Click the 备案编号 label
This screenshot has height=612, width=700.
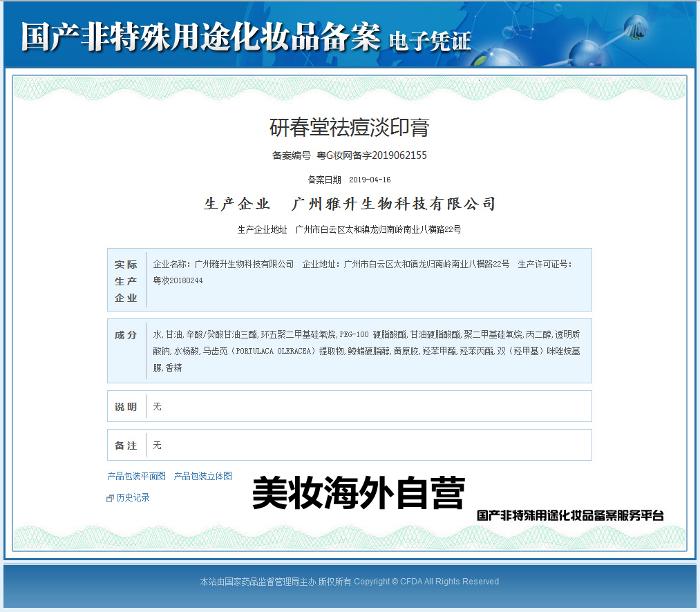292,155
